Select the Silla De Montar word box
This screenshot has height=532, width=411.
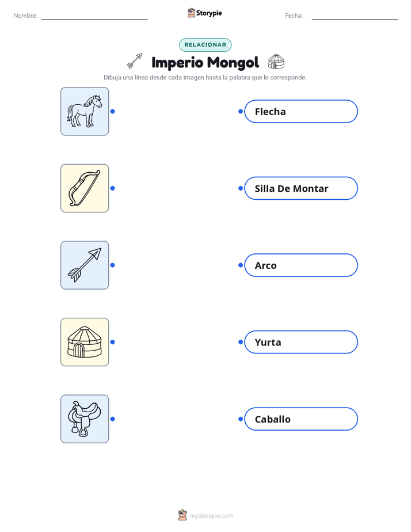(301, 188)
